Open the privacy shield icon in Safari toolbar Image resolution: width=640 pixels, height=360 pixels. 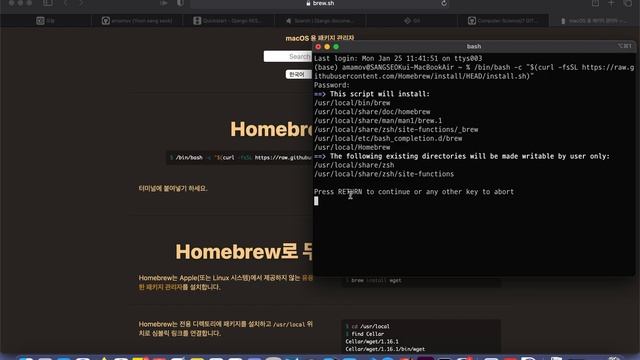tap(180, 3)
